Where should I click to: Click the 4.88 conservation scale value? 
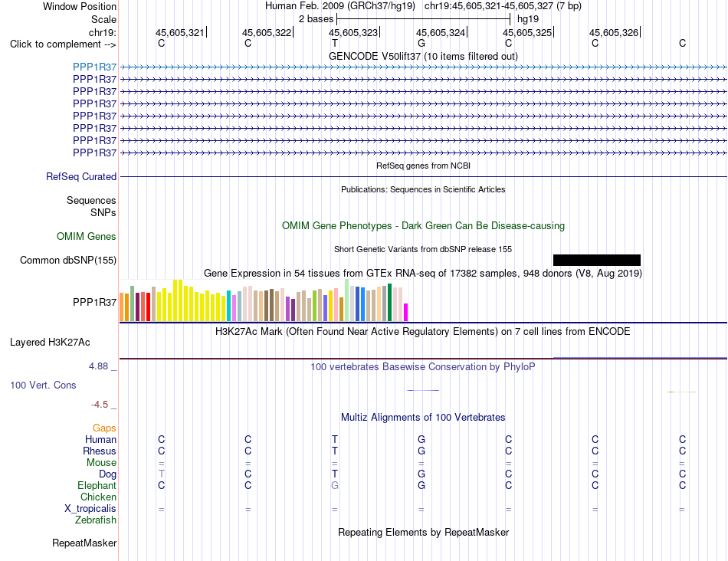(98, 366)
